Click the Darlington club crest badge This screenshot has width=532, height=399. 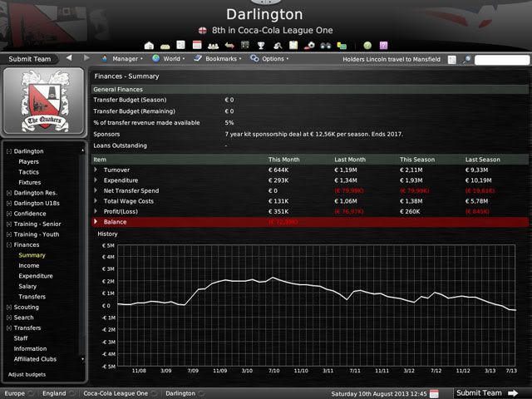[x=44, y=101]
